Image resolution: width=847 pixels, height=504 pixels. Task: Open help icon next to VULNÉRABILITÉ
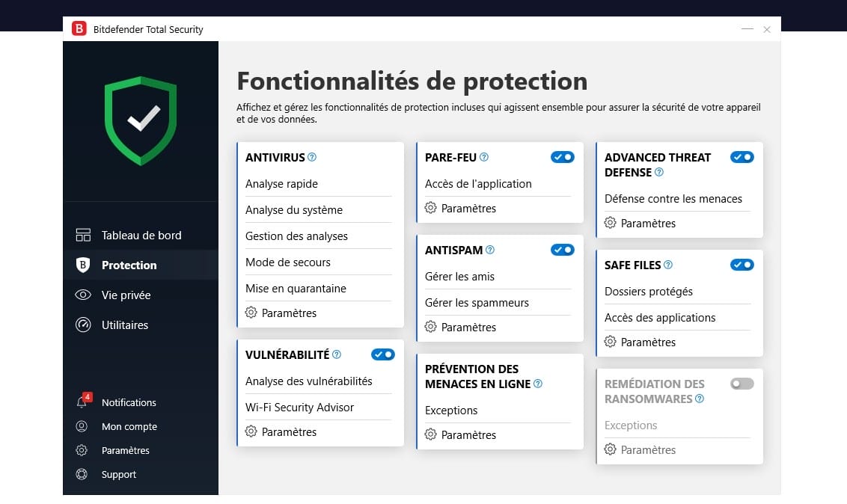point(337,354)
